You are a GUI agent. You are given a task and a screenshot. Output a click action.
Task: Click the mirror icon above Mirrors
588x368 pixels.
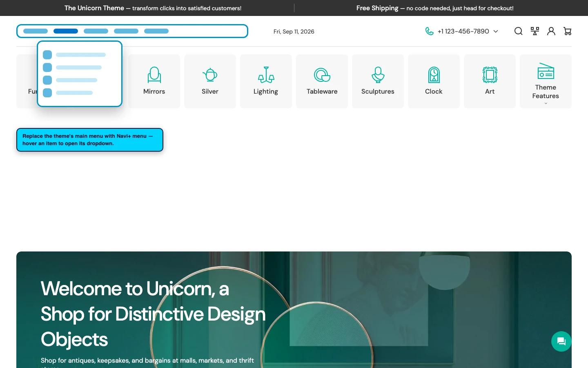[154, 75]
